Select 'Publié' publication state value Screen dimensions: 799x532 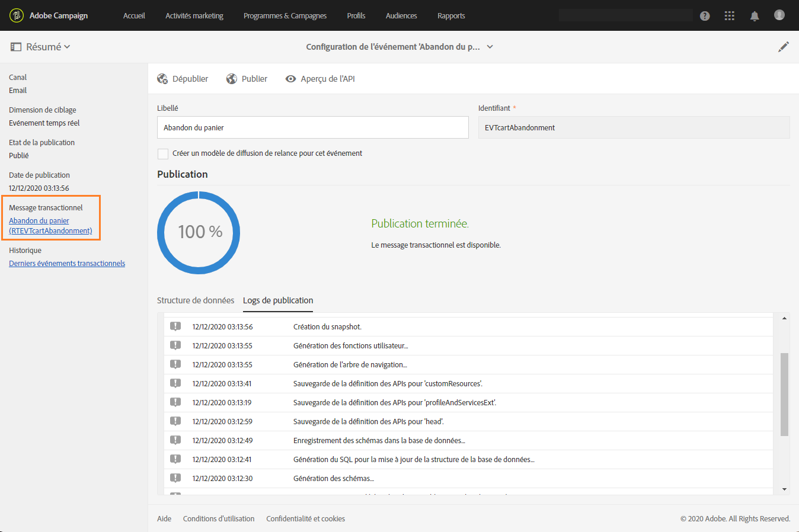point(19,156)
